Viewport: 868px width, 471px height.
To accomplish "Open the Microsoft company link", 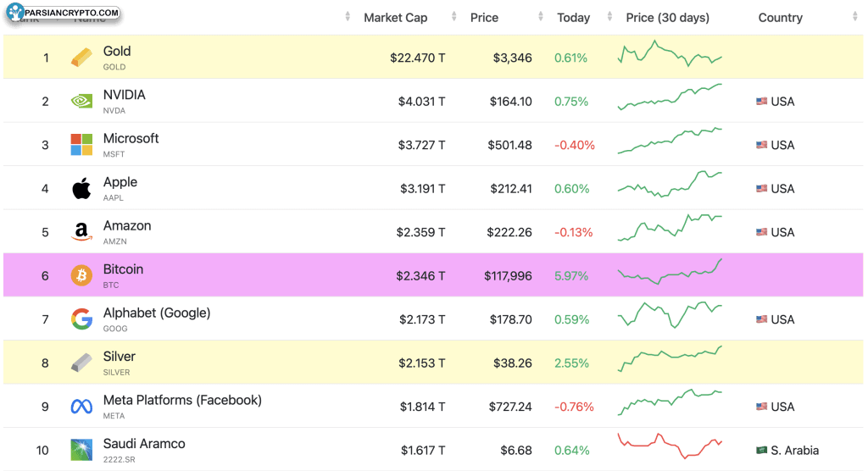I will click(131, 138).
